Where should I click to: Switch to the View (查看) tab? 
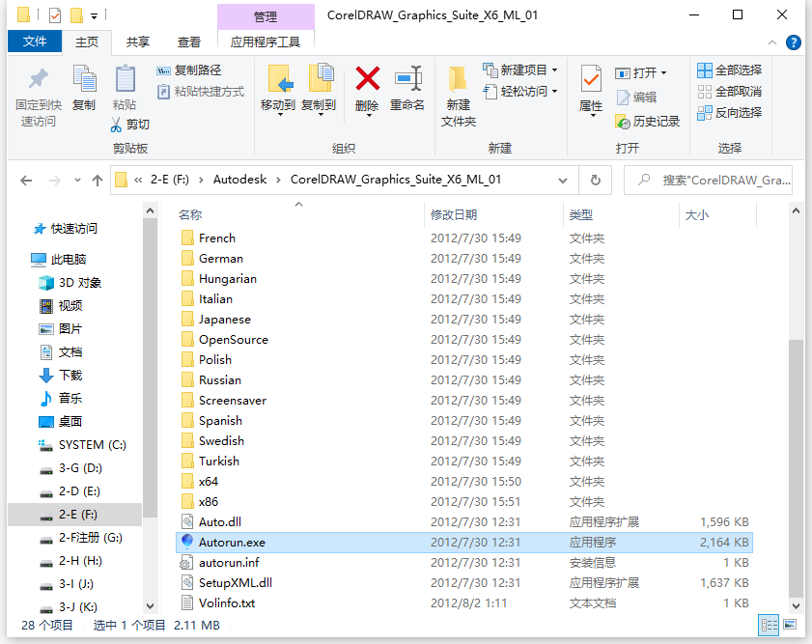(189, 42)
